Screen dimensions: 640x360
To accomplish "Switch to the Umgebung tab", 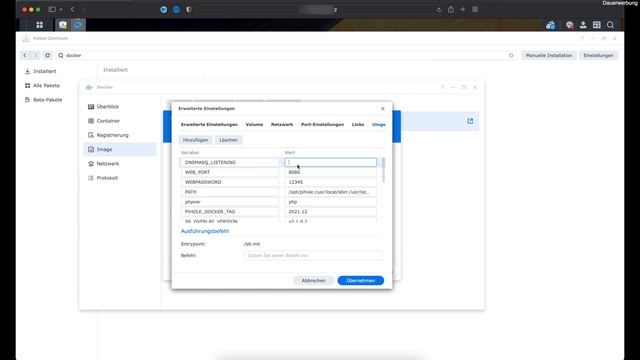I will [x=378, y=124].
